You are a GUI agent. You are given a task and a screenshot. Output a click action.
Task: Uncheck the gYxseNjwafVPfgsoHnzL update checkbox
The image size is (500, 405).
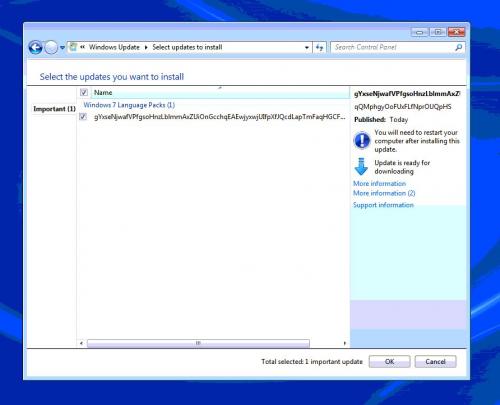(x=83, y=117)
